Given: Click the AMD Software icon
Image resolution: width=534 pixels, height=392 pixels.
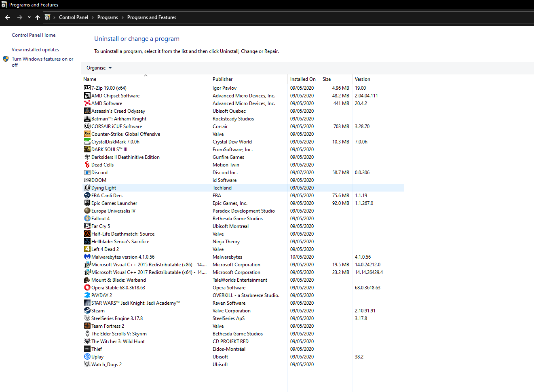Looking at the screenshot, I should click(x=87, y=103).
